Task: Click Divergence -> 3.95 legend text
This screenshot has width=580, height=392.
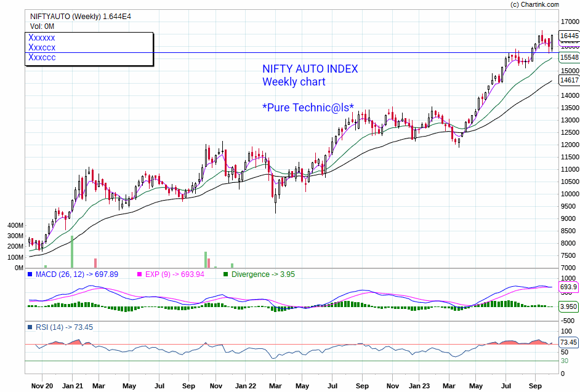Action: 263,274
